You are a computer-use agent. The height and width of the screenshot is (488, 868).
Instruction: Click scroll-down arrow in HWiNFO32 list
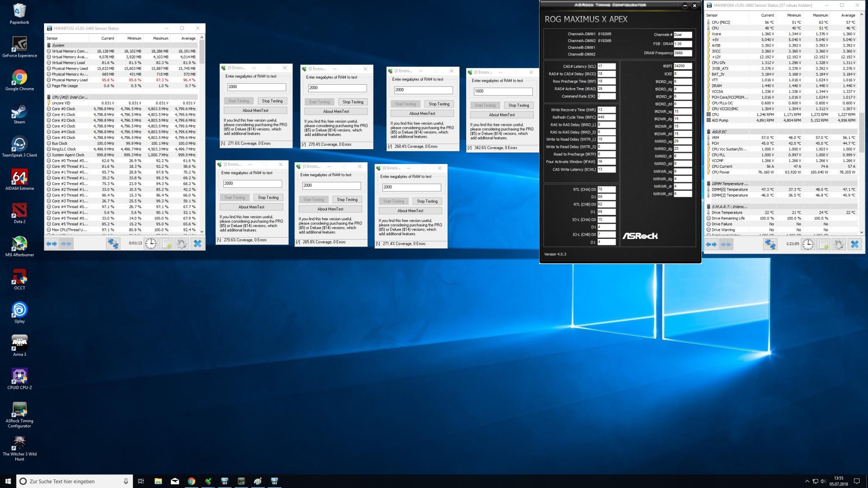pyautogui.click(x=202, y=232)
